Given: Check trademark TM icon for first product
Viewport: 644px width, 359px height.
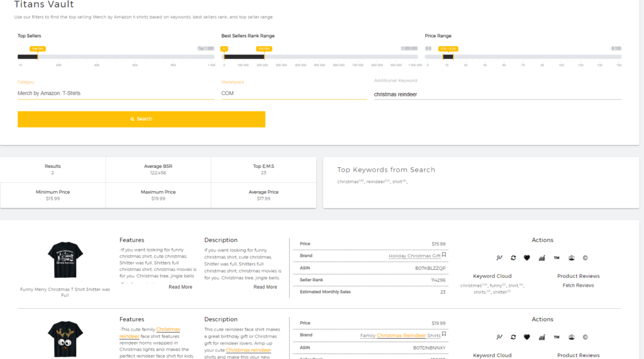Looking at the screenshot, I should click(557, 258).
